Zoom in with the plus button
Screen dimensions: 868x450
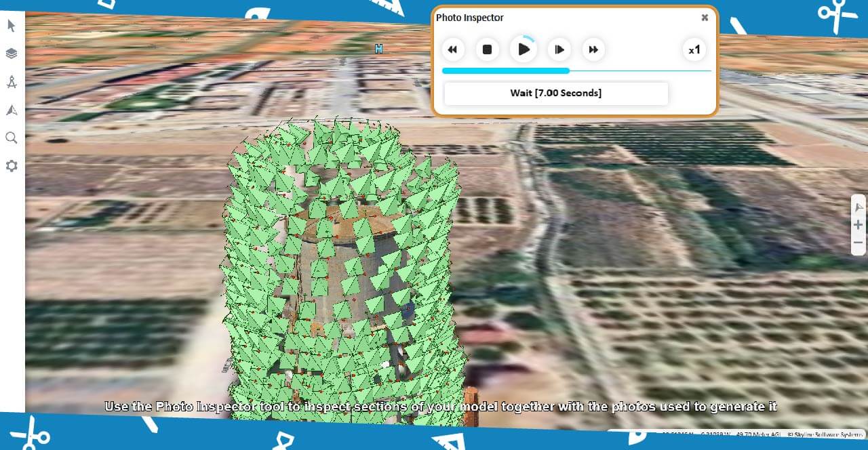click(x=859, y=225)
